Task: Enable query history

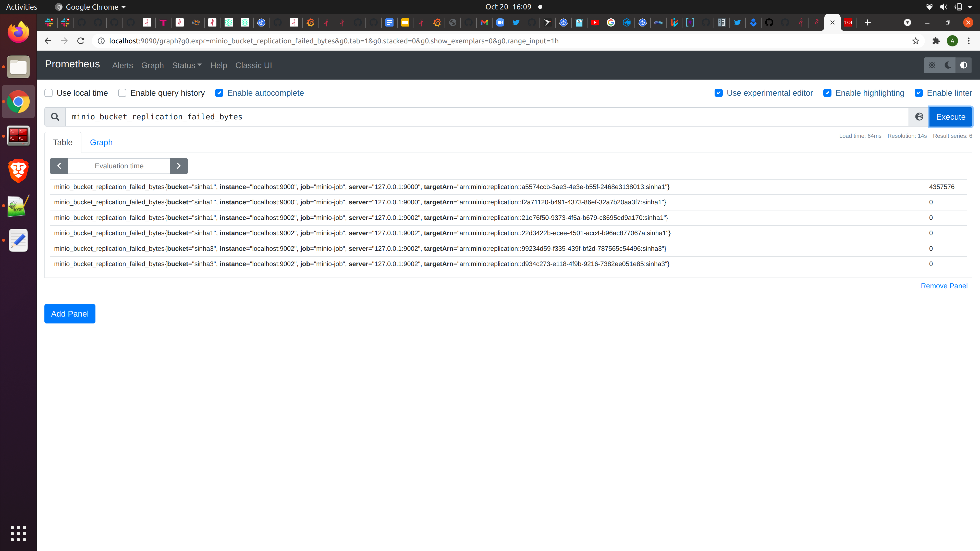Action: point(122,93)
